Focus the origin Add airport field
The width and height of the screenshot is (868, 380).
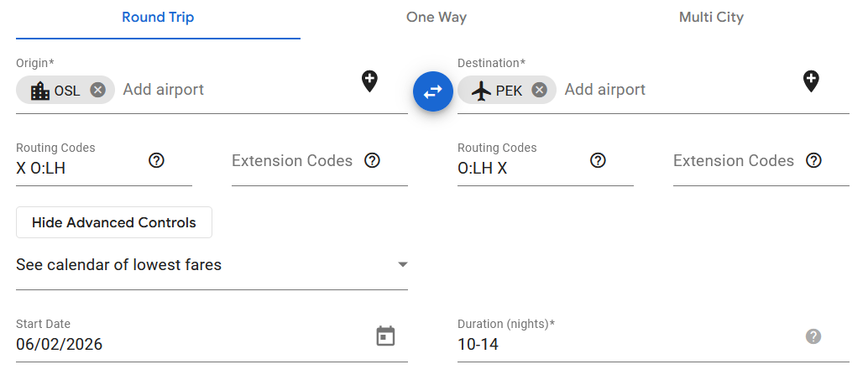(x=235, y=90)
